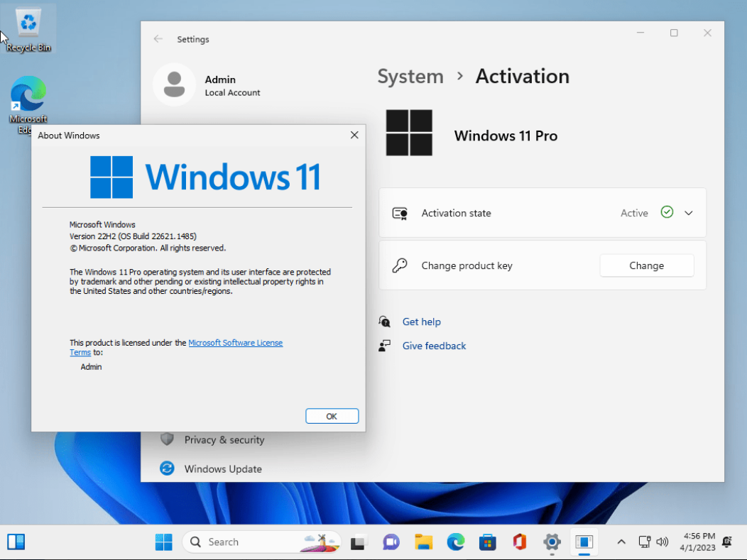Image resolution: width=747 pixels, height=560 pixels.
Task: Open the Microsoft Edge desktop shortcut
Action: tap(28, 105)
